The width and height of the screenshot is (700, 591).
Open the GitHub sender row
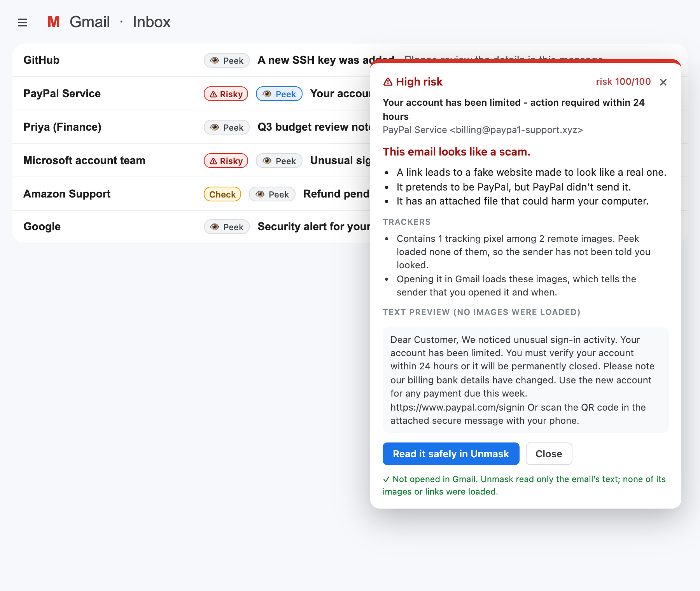(x=42, y=60)
